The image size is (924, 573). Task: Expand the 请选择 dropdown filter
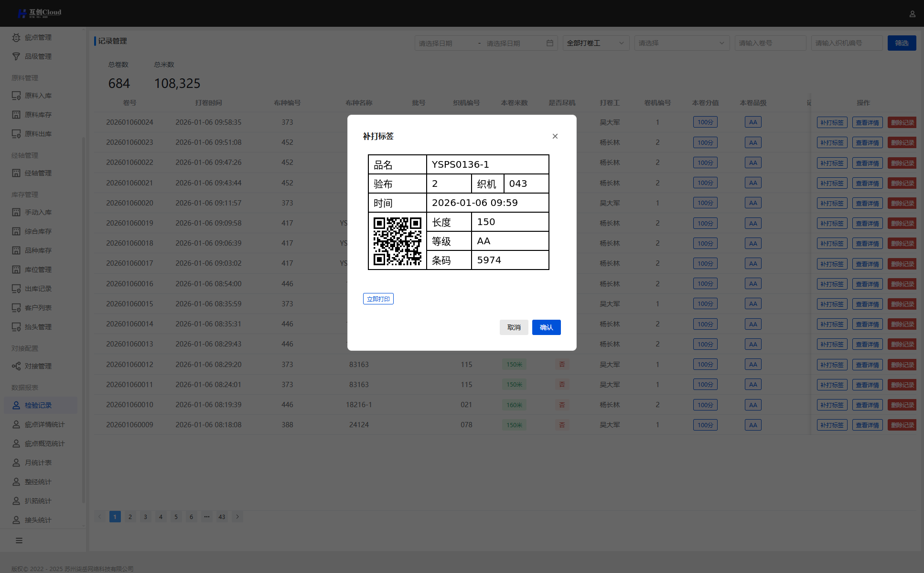pyautogui.click(x=681, y=43)
